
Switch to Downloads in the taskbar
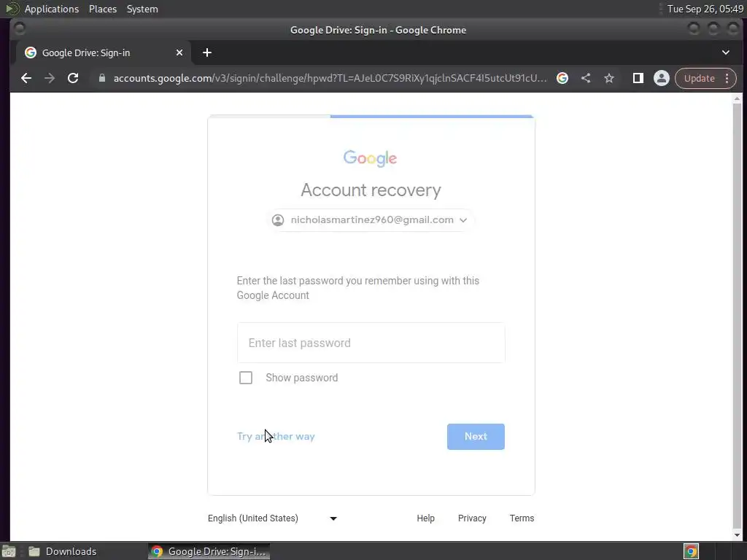pos(63,551)
